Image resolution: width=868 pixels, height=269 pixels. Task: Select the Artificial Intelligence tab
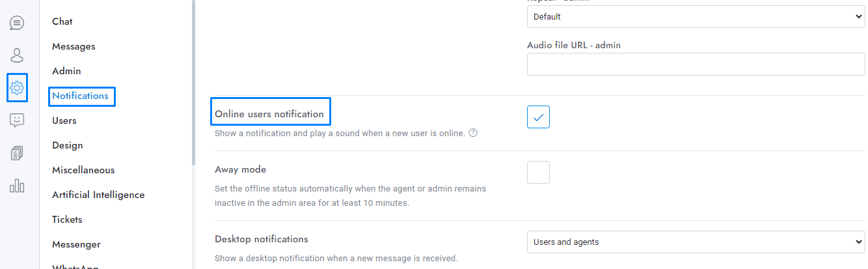click(98, 195)
